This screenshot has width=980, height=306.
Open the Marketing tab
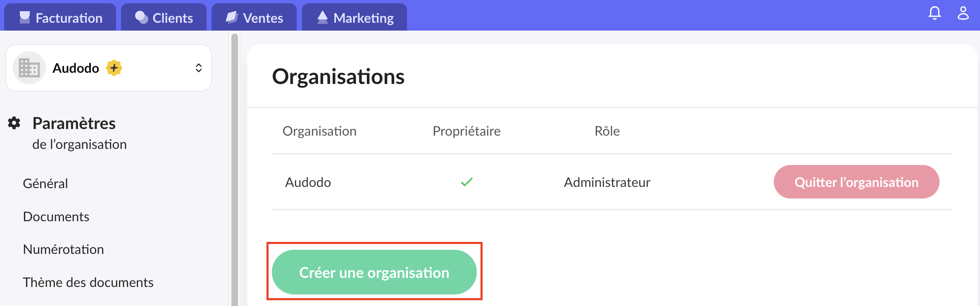coord(354,17)
